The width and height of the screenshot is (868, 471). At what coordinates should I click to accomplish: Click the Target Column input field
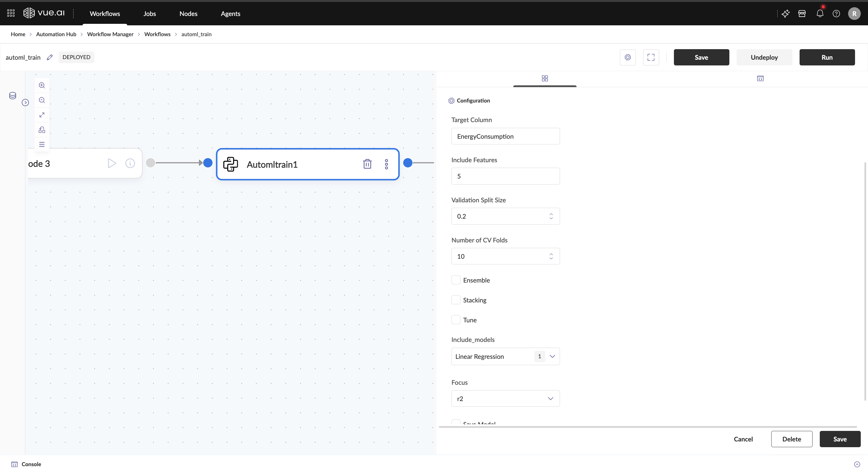tap(505, 136)
